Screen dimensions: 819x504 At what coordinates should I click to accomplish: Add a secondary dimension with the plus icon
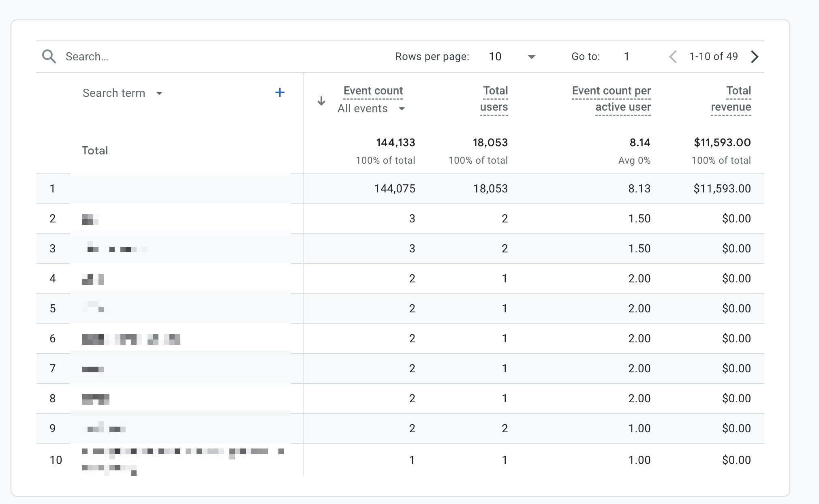tap(280, 93)
